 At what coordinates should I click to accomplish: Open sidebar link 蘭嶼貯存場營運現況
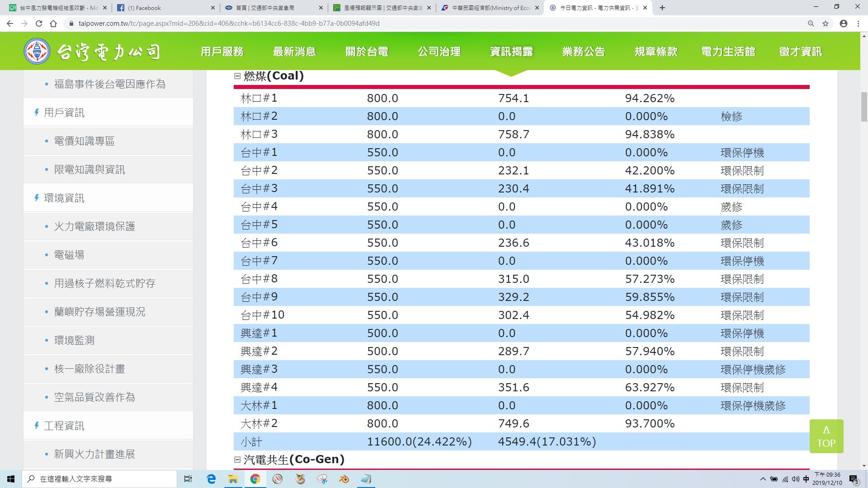click(x=100, y=312)
